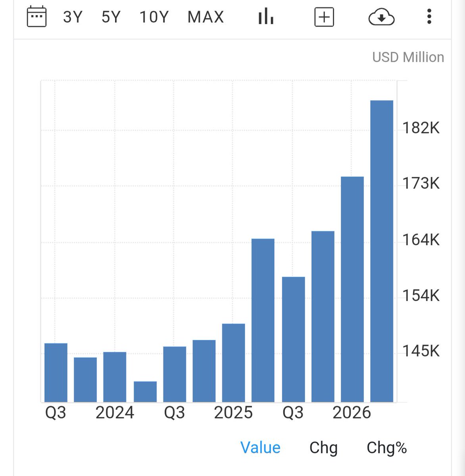Switch to the Value tab
This screenshot has height=476, width=465.
(x=260, y=448)
